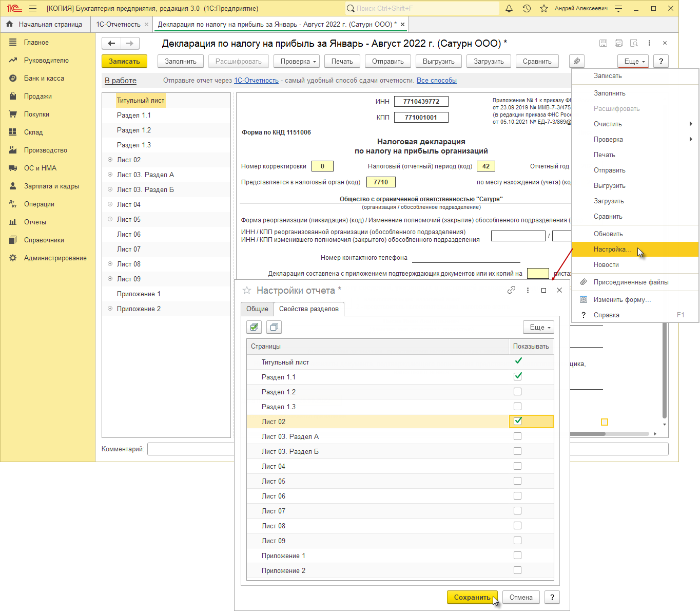This screenshot has width=700, height=612.
Task: Open Администрирование section in sidebar
Action: coord(55,258)
